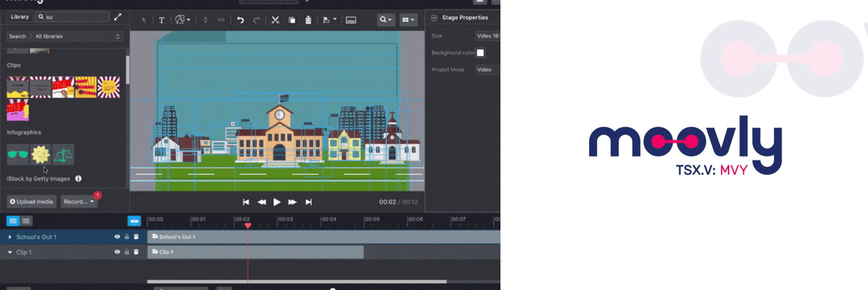Lock the School's Out 1 layer
This screenshot has height=290, width=868.
coord(127,237)
